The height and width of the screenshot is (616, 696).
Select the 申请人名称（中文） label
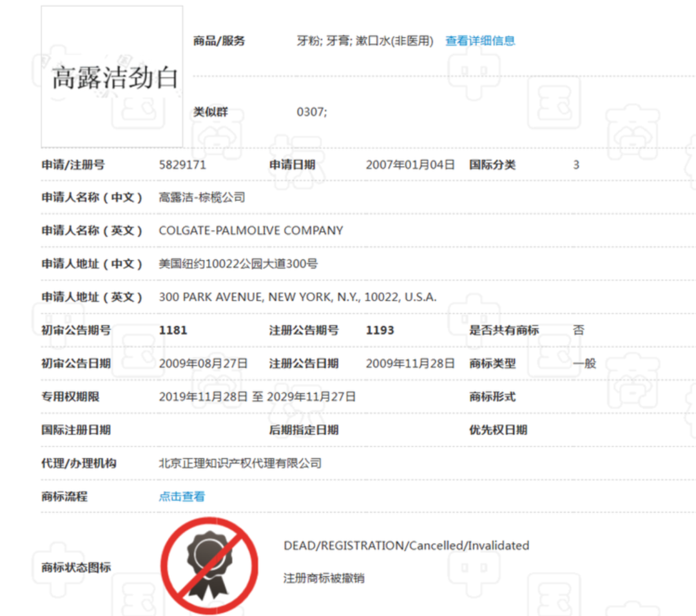pyautogui.click(x=92, y=197)
